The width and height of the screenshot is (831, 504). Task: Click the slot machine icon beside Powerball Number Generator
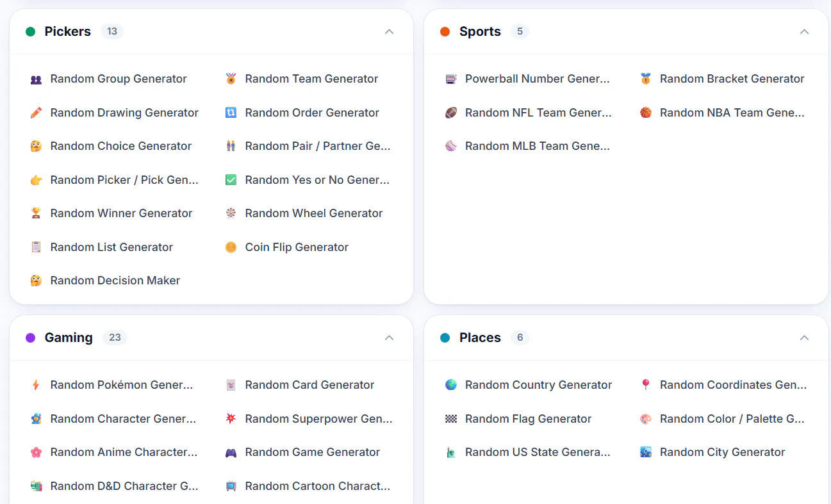click(x=451, y=79)
